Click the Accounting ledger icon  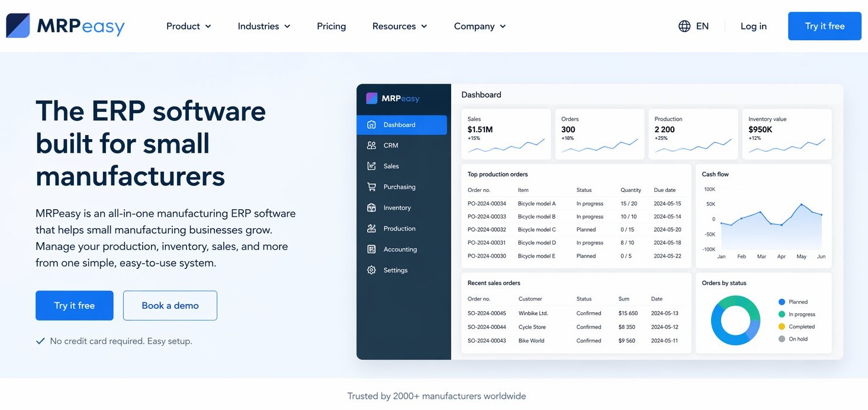point(371,249)
